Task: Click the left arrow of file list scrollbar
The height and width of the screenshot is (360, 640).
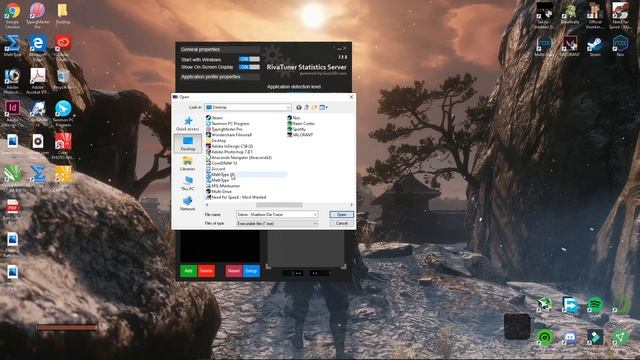Action: (207, 205)
